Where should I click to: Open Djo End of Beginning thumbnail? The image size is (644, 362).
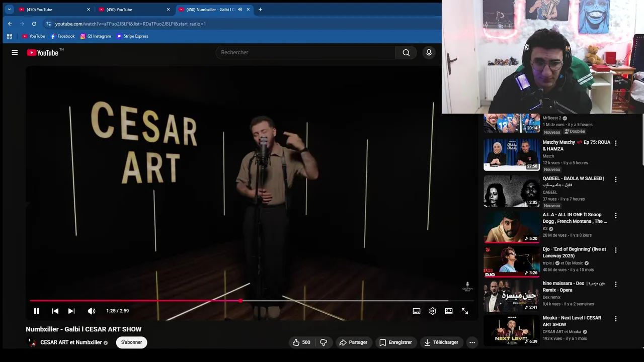512,261
